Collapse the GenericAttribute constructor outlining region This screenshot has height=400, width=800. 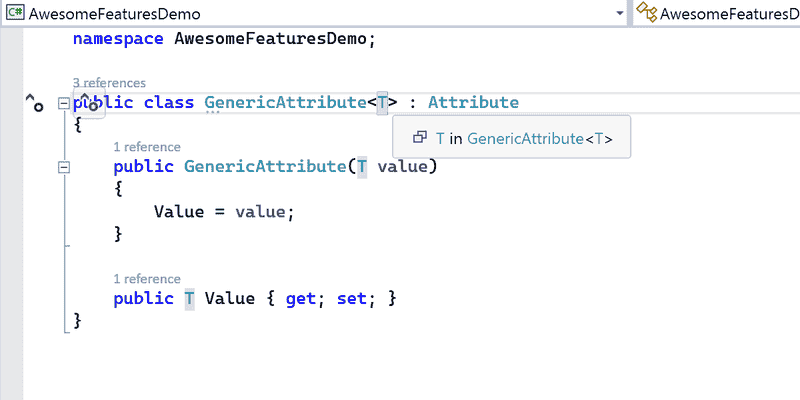tap(64, 167)
